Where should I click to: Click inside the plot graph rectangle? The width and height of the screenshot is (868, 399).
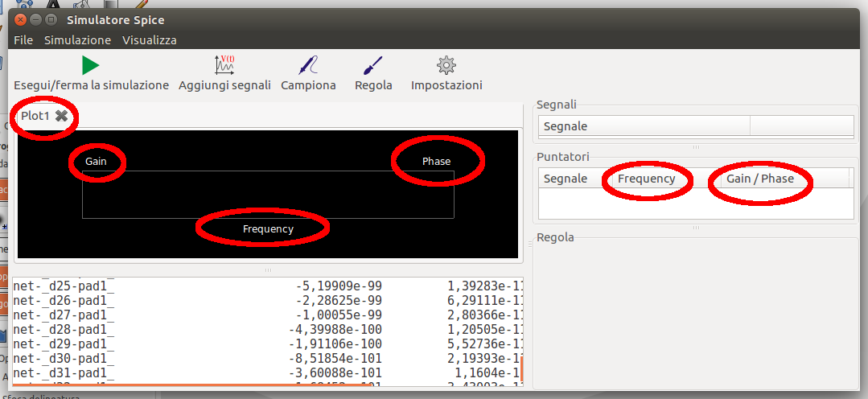268,194
